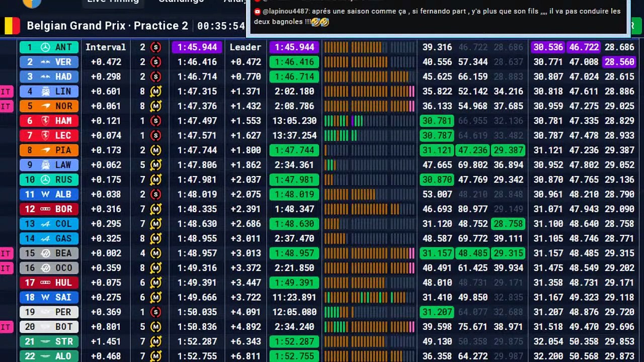
Task: Click the Mercedes logo in ANT's badge
Action: coord(45,47)
